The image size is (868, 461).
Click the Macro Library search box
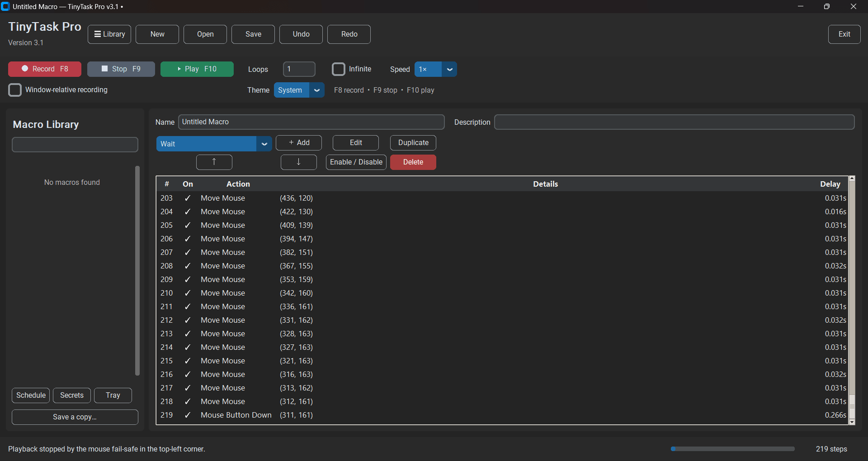coord(75,145)
